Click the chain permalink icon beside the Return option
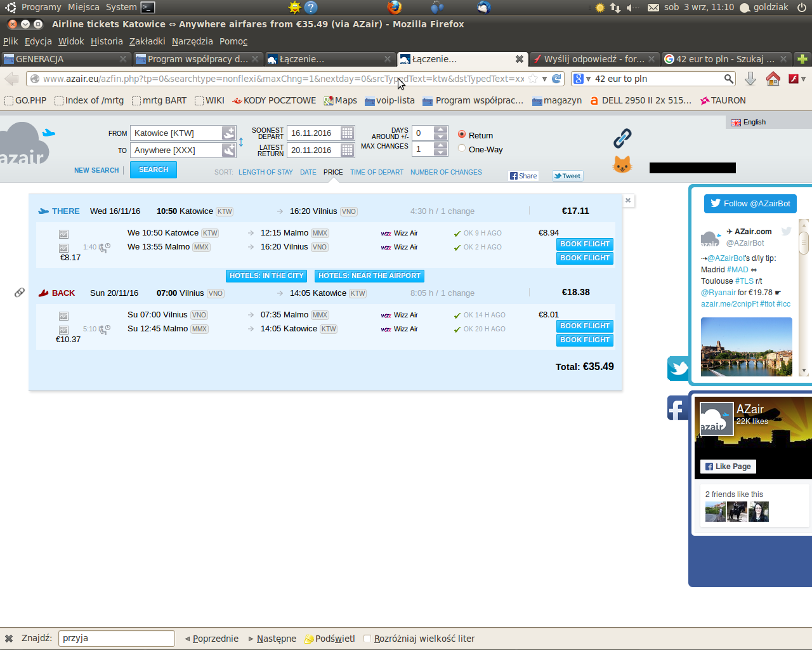 622,138
